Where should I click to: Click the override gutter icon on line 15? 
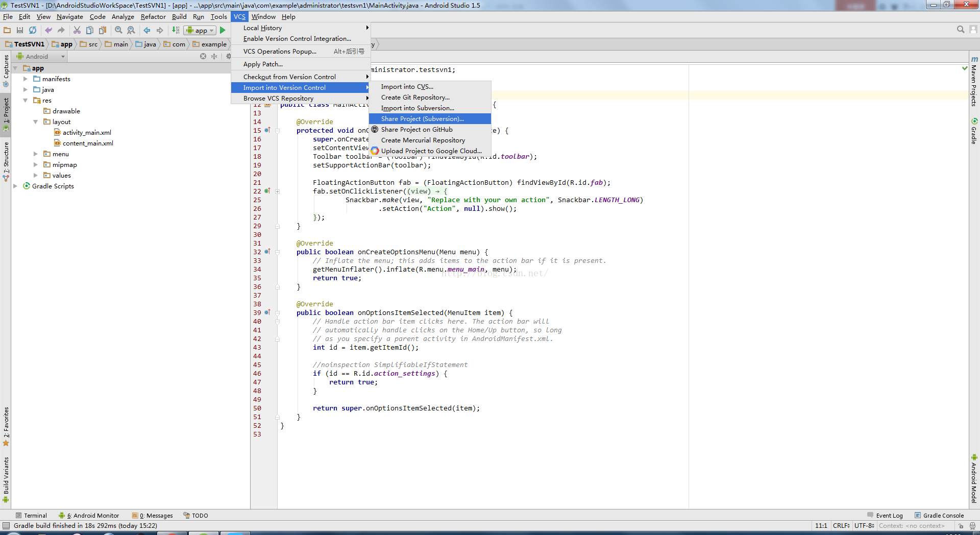point(267,130)
